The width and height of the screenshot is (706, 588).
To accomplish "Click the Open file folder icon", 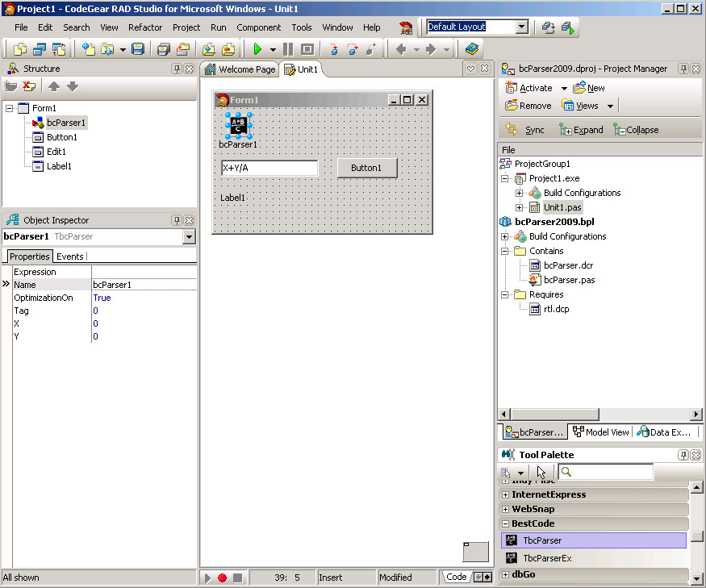I will (x=107, y=49).
